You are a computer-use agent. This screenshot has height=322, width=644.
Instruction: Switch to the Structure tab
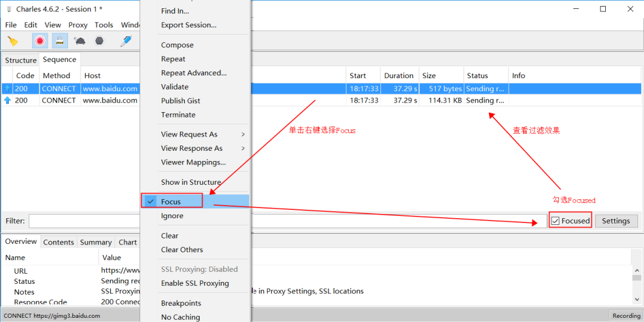pos(20,60)
